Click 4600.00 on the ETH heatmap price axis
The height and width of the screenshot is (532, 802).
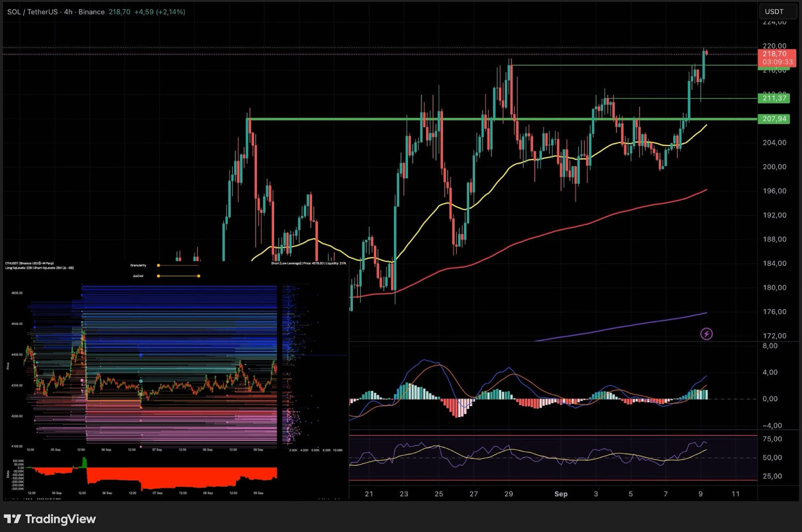[17, 293]
